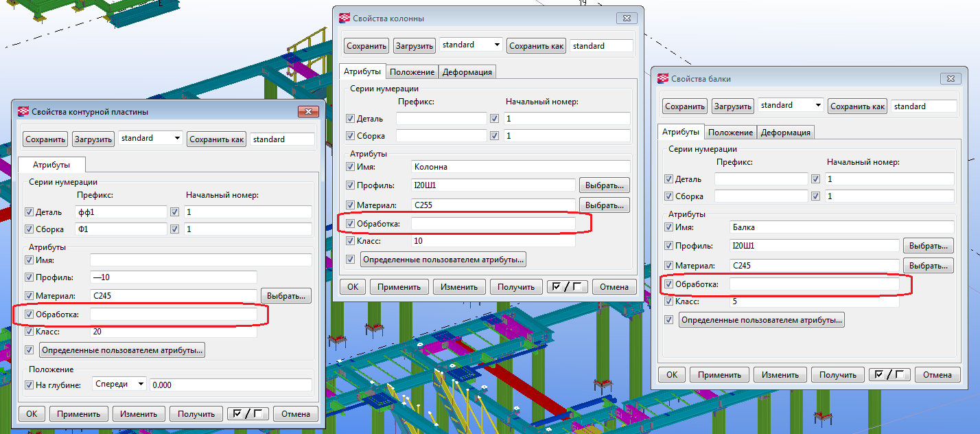Click checkbox on/off toggle icon in contour plate dialog
The height and width of the screenshot is (434, 980).
pyautogui.click(x=248, y=413)
